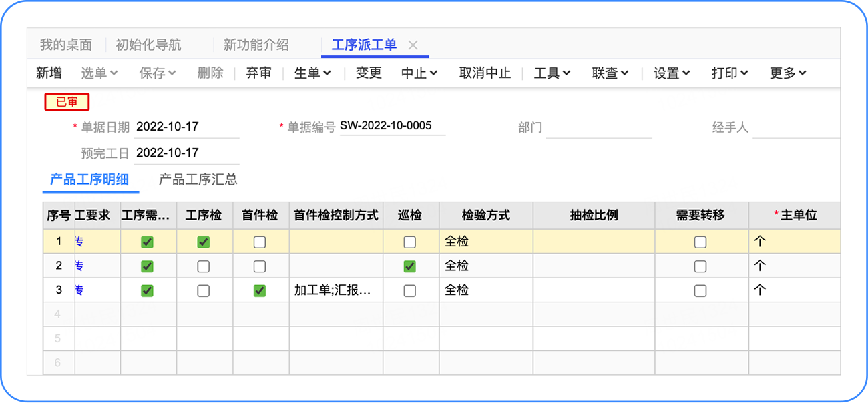Click the 主单位 column header

795,215
